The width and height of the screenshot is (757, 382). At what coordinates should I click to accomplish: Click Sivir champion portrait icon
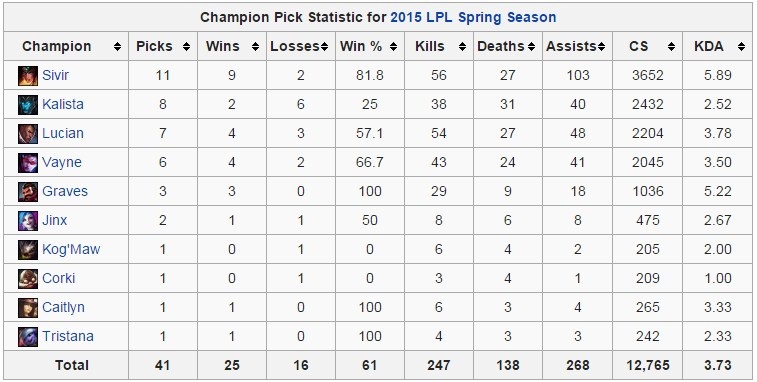pos(28,76)
